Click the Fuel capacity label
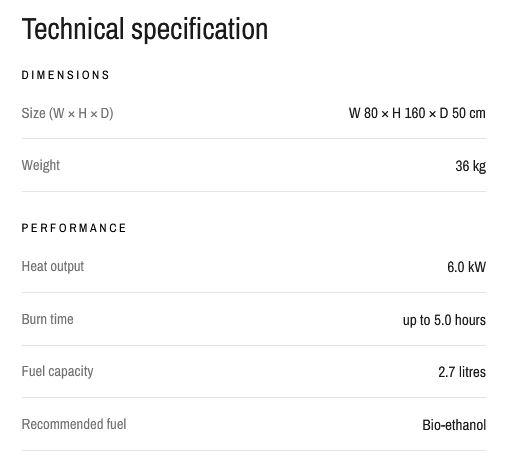522x452 pixels. tap(57, 372)
